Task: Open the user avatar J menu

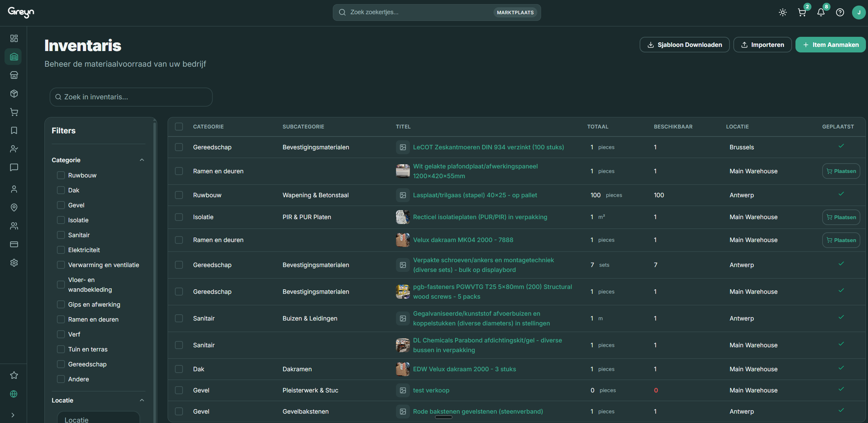Action: pos(859,13)
